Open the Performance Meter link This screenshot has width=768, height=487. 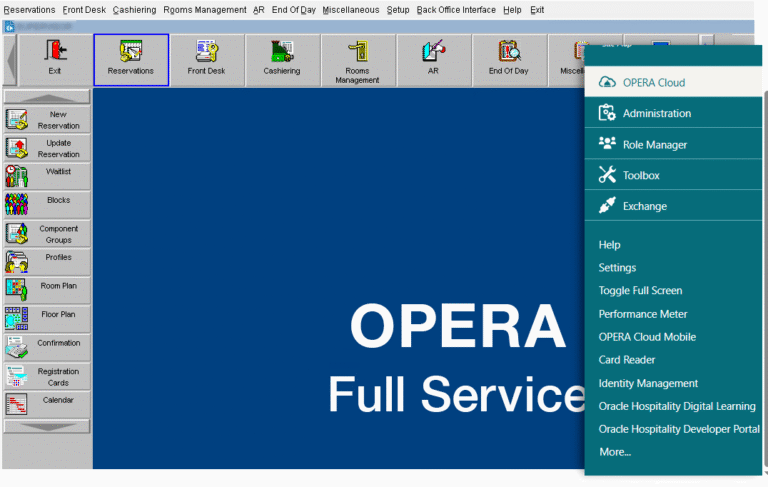coord(643,314)
